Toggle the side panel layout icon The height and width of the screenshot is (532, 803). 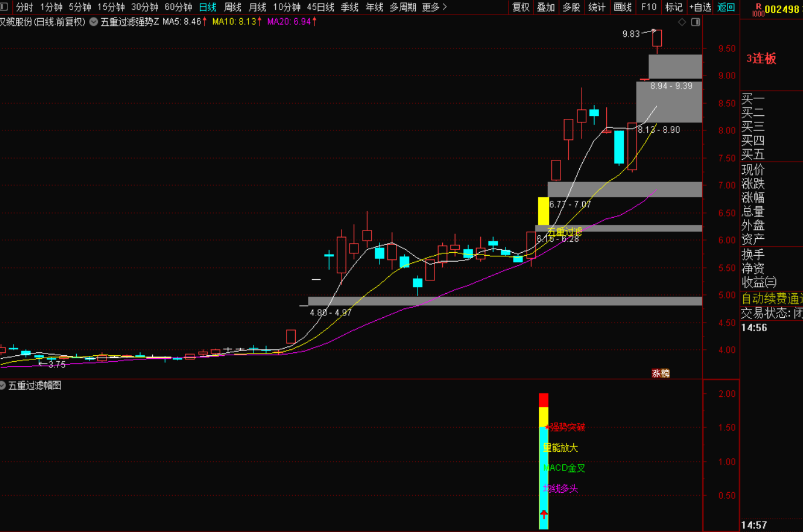pyautogui.click(x=696, y=22)
